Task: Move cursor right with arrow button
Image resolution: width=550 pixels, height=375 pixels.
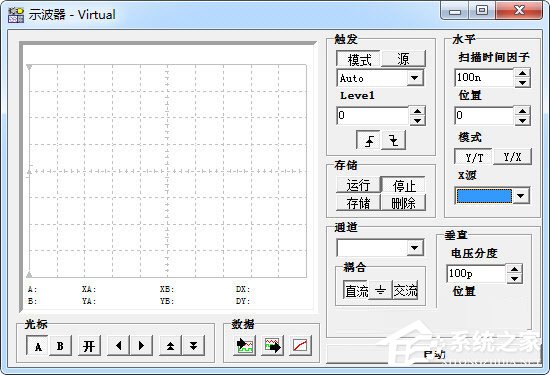Action: click(x=141, y=346)
